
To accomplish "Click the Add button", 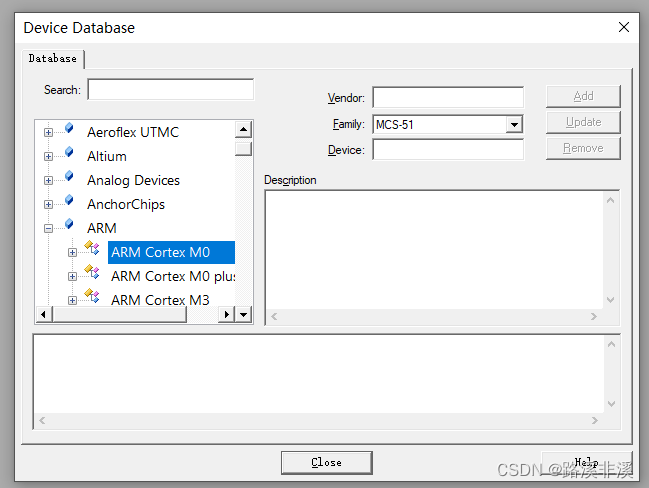I will [583, 96].
